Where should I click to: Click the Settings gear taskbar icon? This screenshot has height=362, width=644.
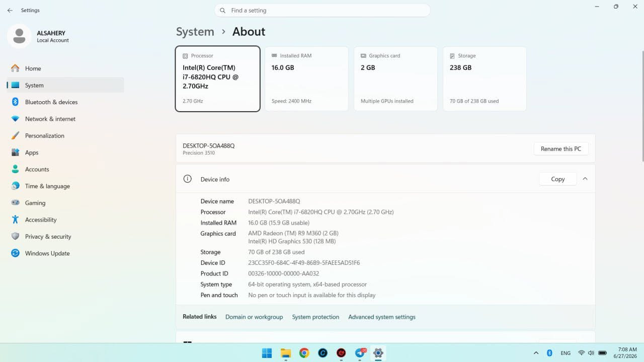click(378, 353)
